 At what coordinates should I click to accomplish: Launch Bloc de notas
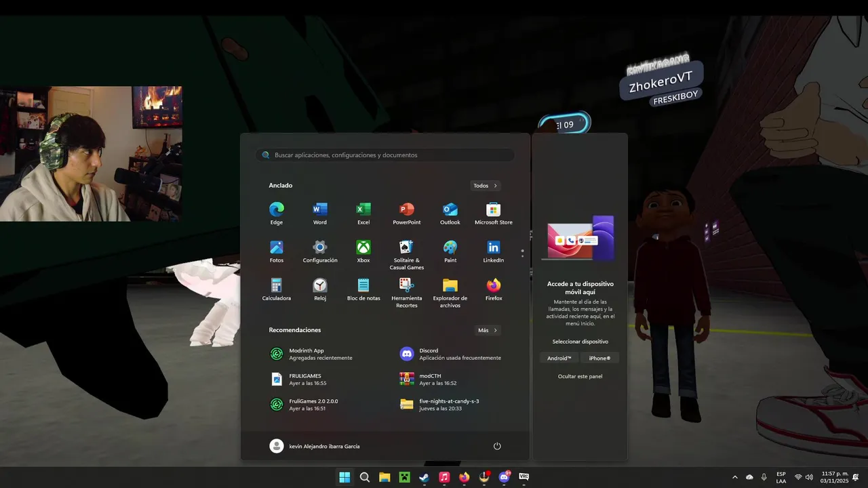[363, 289]
